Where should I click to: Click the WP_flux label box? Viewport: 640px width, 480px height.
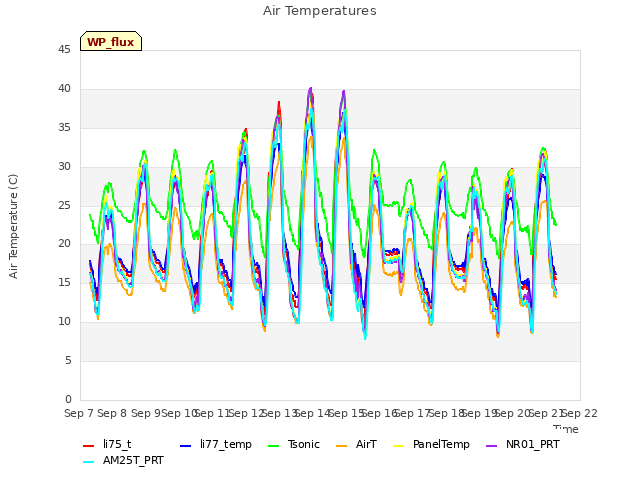(x=111, y=41)
